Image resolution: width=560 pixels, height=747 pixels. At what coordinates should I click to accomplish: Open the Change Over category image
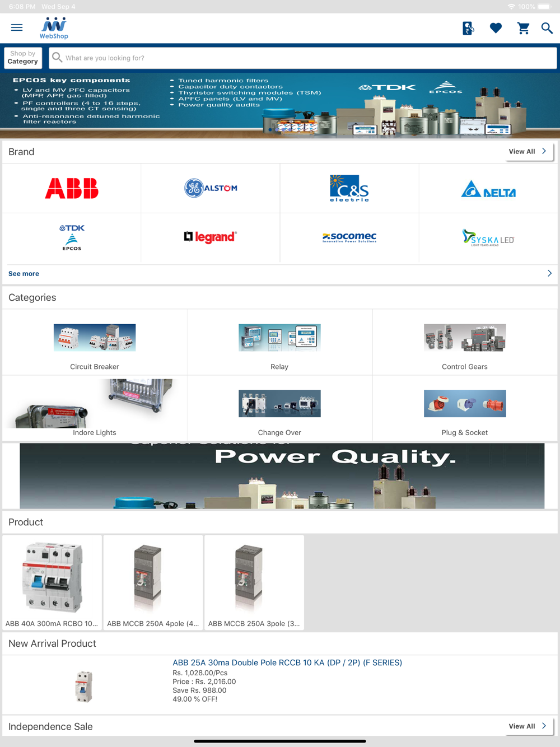click(x=279, y=403)
